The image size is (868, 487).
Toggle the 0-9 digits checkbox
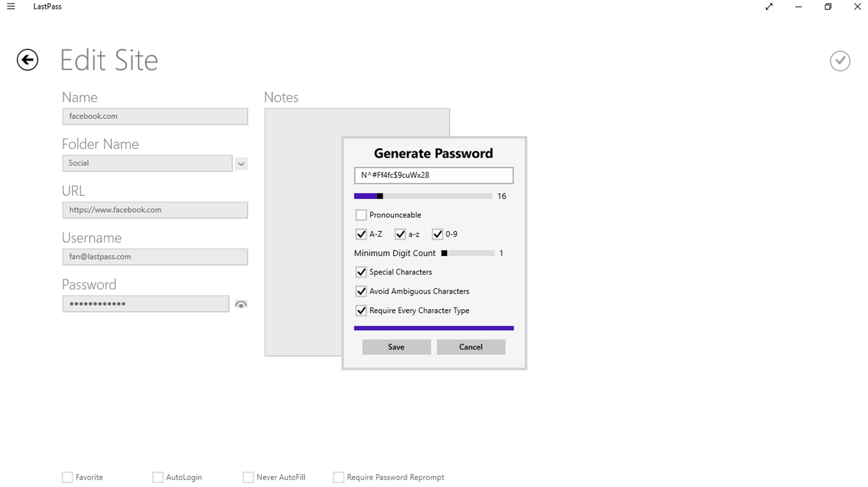438,234
